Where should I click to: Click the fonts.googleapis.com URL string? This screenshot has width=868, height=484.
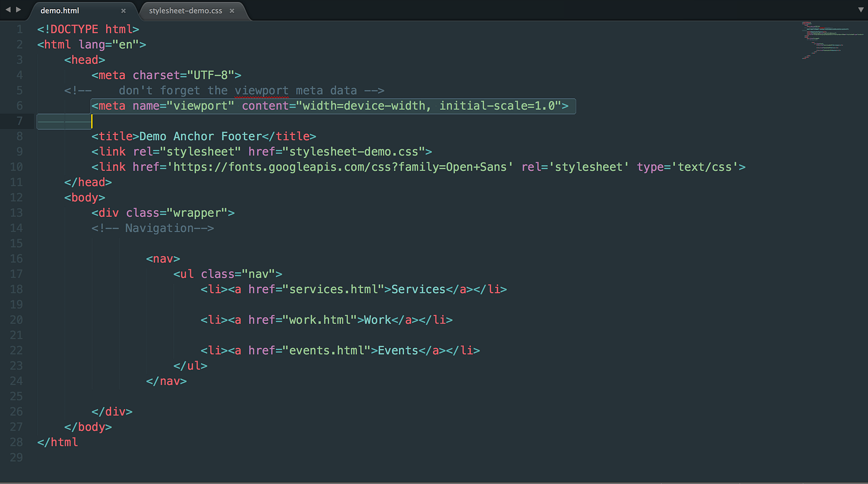[x=340, y=167]
